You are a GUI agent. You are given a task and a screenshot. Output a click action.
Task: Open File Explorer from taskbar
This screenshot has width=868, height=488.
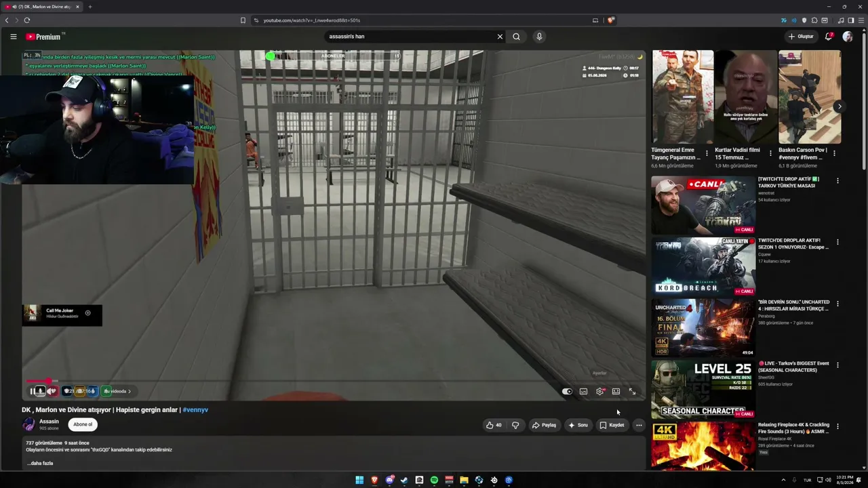click(464, 481)
